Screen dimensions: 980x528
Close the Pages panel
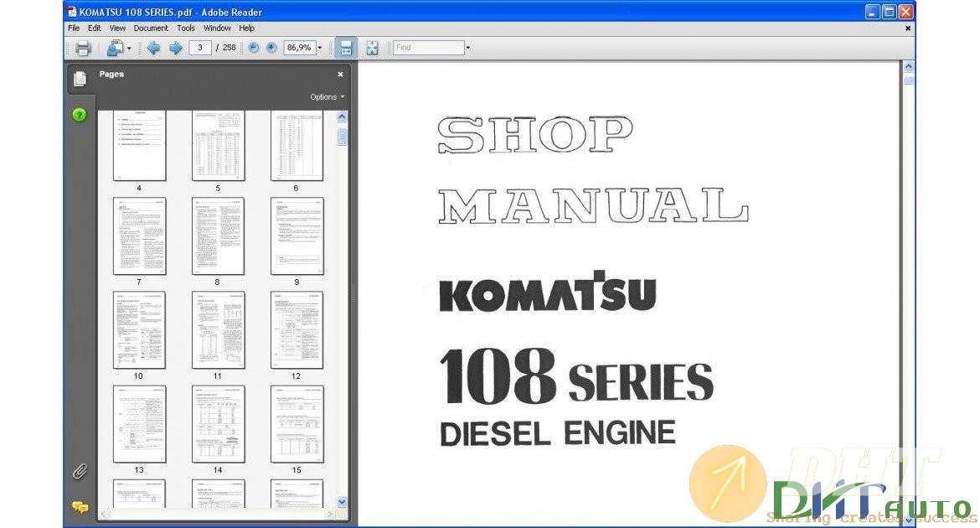click(x=341, y=75)
